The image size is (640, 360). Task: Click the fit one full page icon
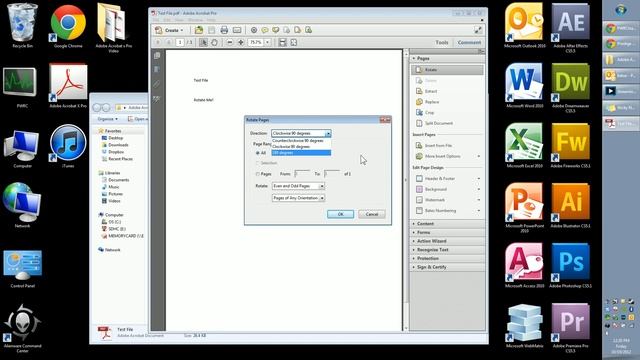click(293, 42)
